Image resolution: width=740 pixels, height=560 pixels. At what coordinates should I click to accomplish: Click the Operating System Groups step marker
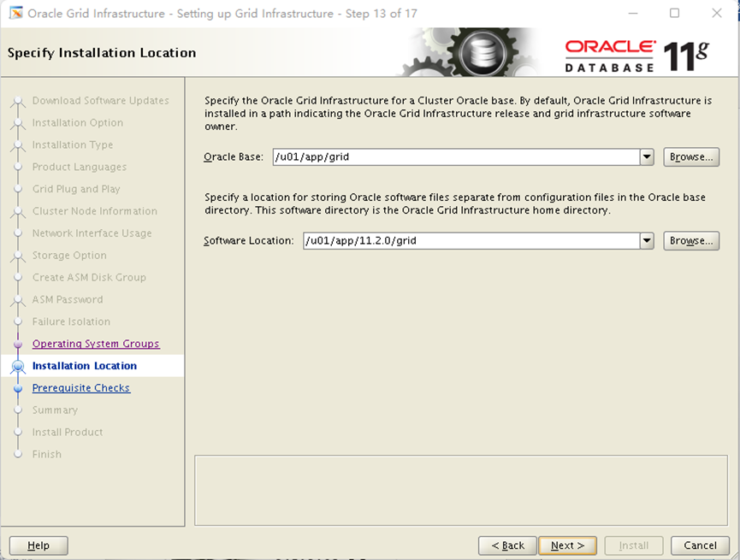[18, 344]
